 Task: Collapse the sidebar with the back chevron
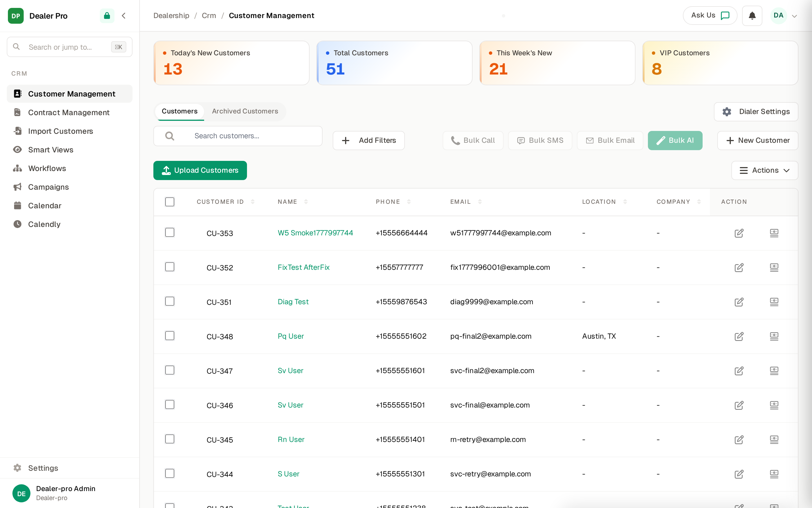(x=124, y=16)
